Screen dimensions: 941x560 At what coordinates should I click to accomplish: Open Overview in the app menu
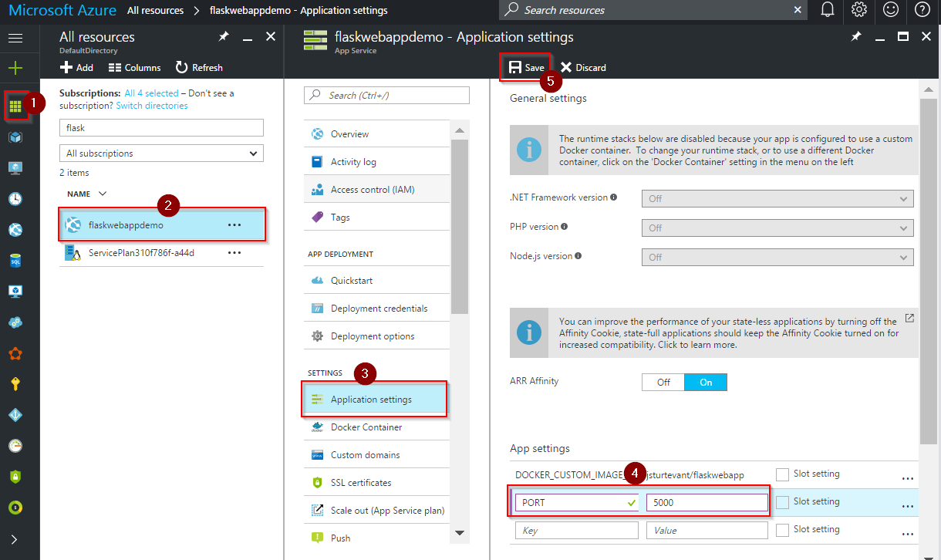tap(376, 134)
